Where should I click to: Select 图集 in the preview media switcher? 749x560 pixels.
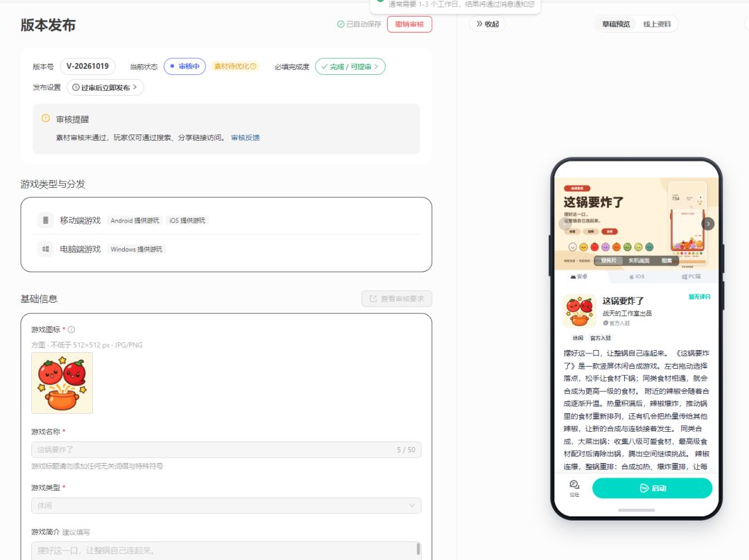point(667,260)
